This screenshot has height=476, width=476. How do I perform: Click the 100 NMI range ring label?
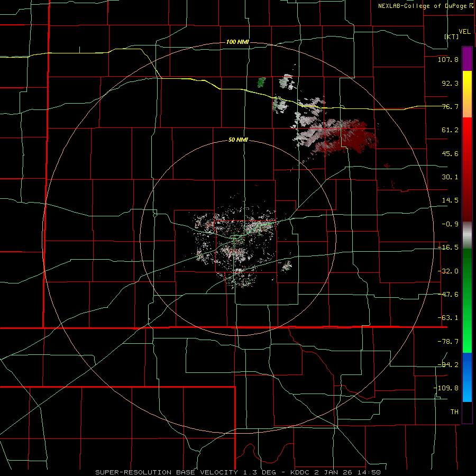point(237,42)
